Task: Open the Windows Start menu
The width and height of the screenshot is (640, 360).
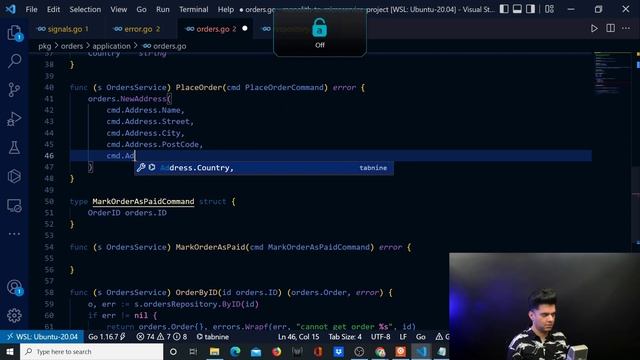Action: (x=9, y=351)
